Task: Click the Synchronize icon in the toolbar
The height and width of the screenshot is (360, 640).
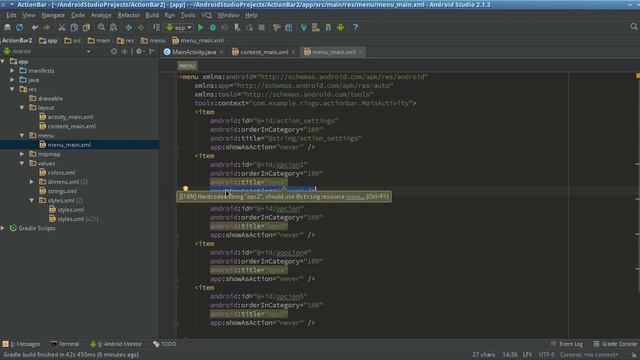Action: point(20,27)
